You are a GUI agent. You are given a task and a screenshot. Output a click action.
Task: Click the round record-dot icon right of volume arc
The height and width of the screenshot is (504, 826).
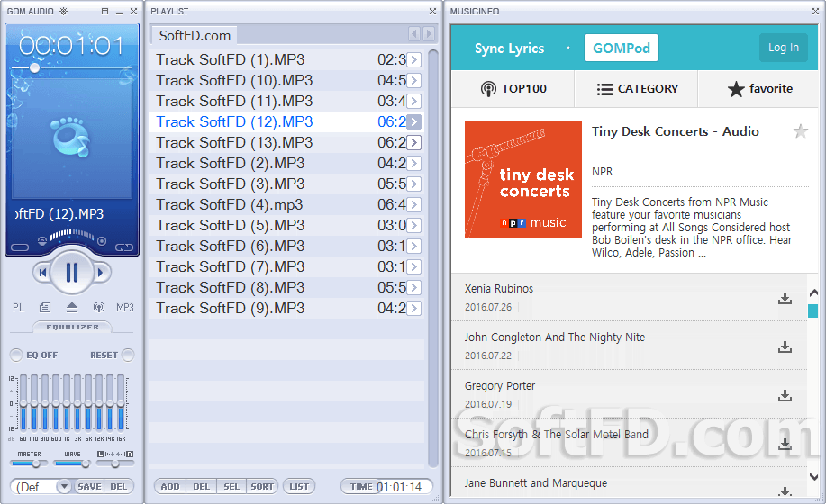(102, 241)
